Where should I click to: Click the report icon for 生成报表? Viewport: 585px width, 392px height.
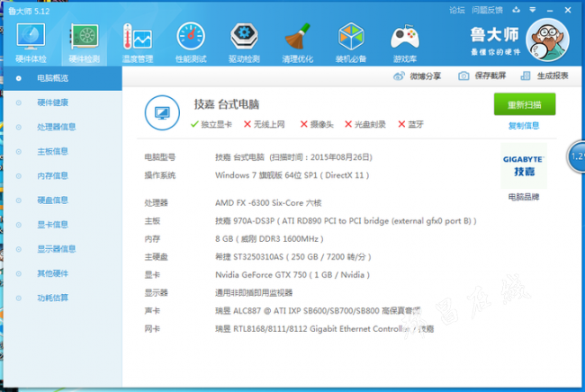click(x=526, y=76)
